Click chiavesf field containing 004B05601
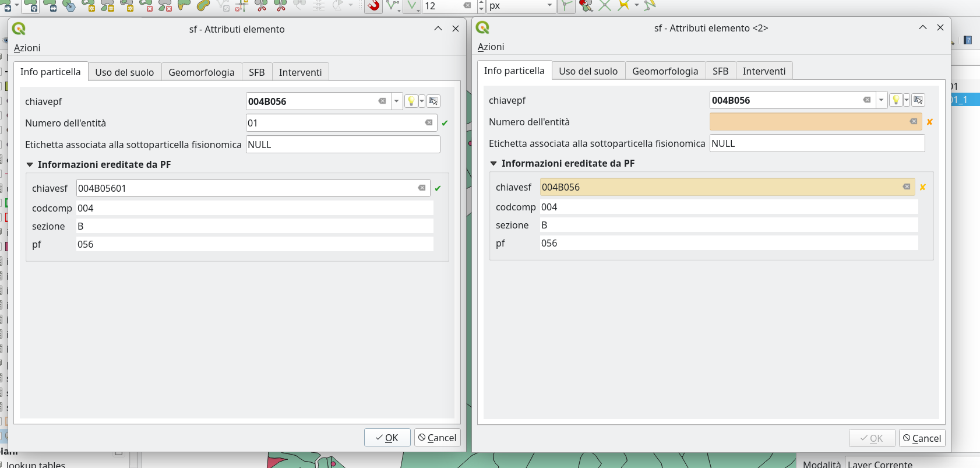The width and height of the screenshot is (980, 468). [x=253, y=188]
